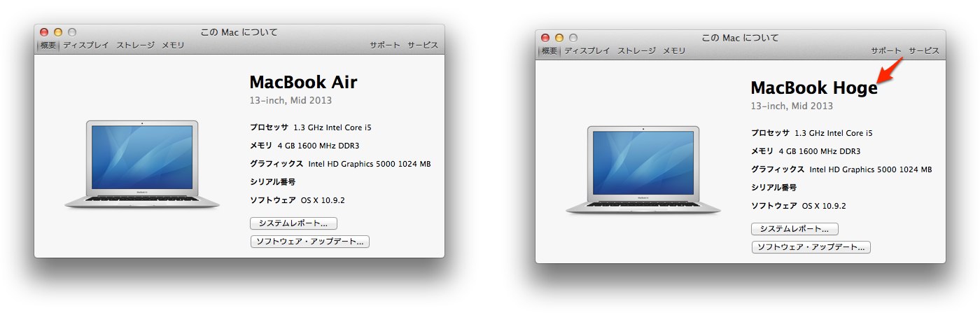
Task: Click "Intel HD Graphics 5000 1024 MB" in MacBook Air window
Action: click(x=370, y=164)
